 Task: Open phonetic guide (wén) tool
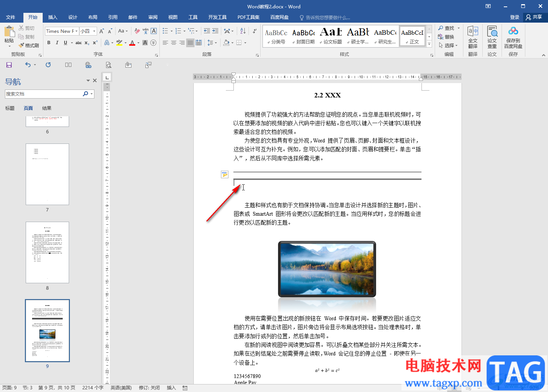(145, 31)
